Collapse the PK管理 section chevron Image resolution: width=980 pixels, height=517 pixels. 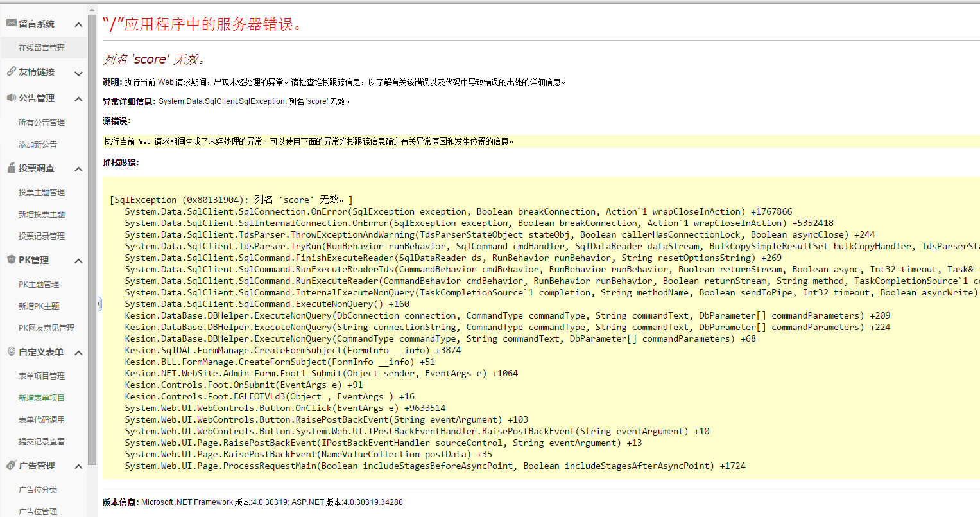(78, 261)
